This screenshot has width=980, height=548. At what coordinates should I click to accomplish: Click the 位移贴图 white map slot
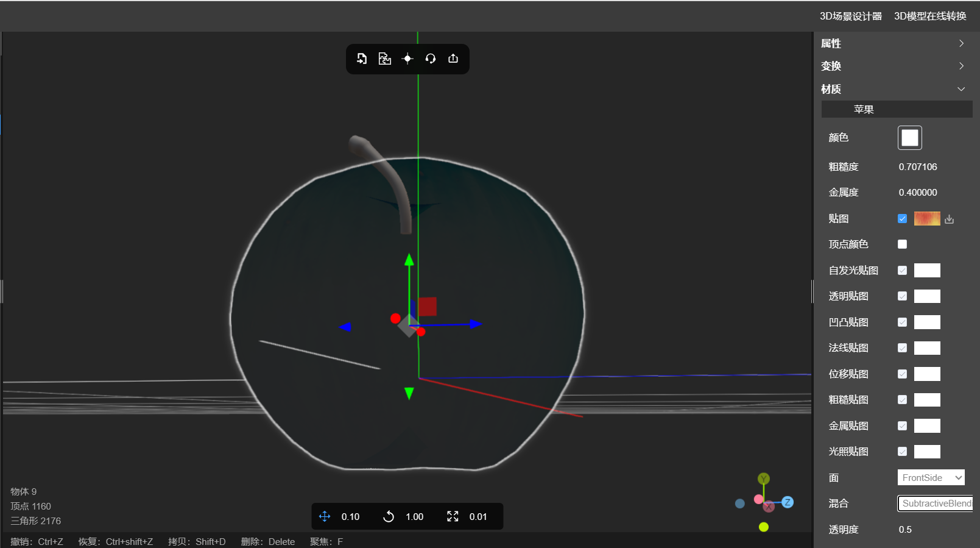927,374
